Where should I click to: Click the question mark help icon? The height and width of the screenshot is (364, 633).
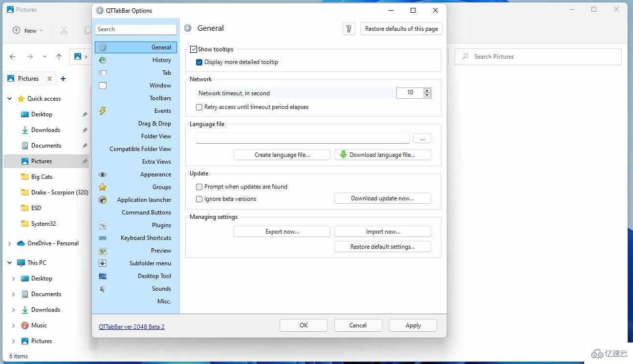(x=349, y=29)
